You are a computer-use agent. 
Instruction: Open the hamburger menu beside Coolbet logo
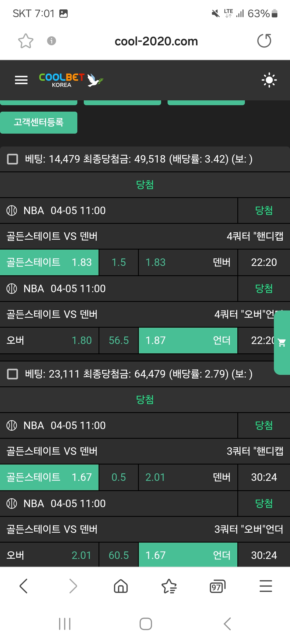[x=21, y=80]
